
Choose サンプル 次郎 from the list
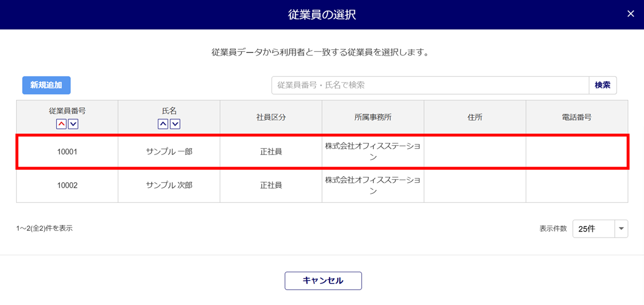(169, 185)
